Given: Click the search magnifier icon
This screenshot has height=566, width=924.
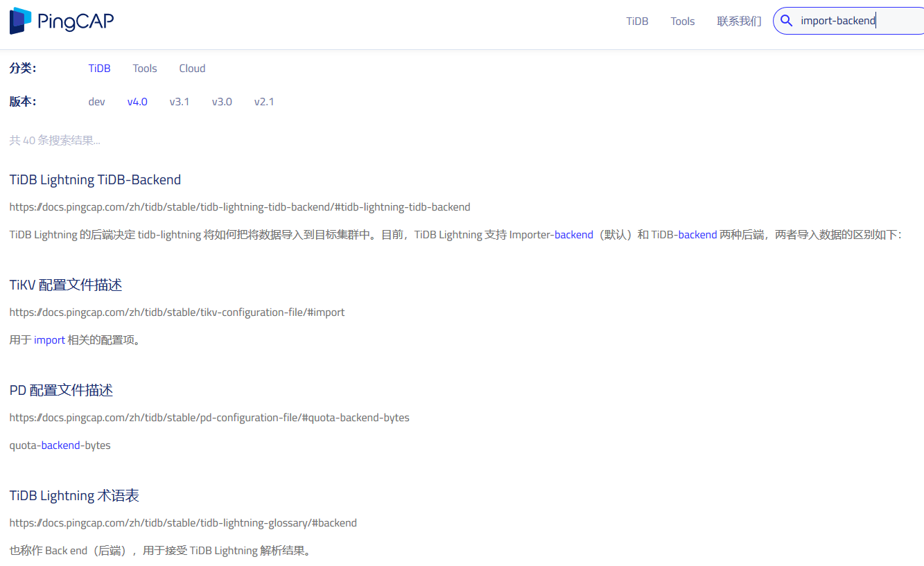Looking at the screenshot, I should click(x=786, y=21).
